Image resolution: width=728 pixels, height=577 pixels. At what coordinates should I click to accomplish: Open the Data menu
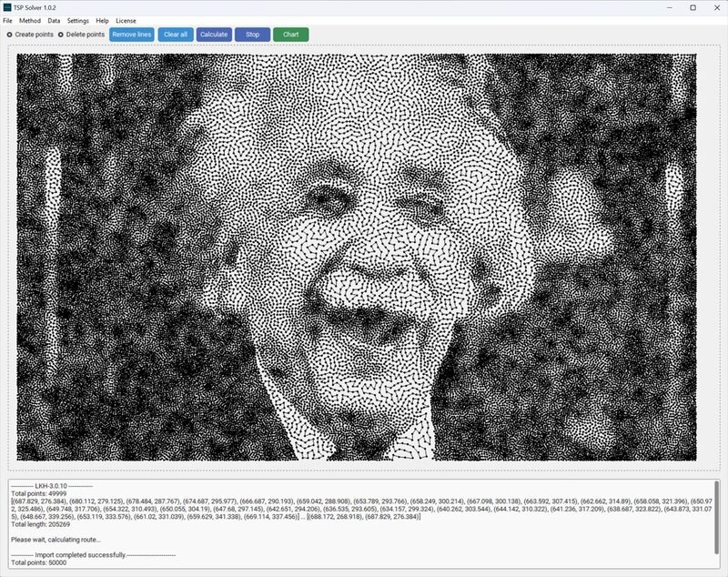(54, 20)
